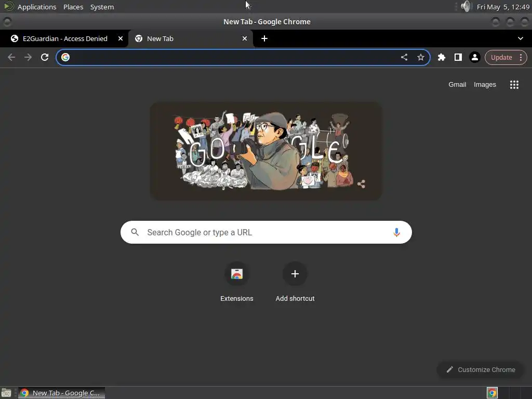Open the Google apps grid
Screen dimensions: 532x399
(514, 85)
